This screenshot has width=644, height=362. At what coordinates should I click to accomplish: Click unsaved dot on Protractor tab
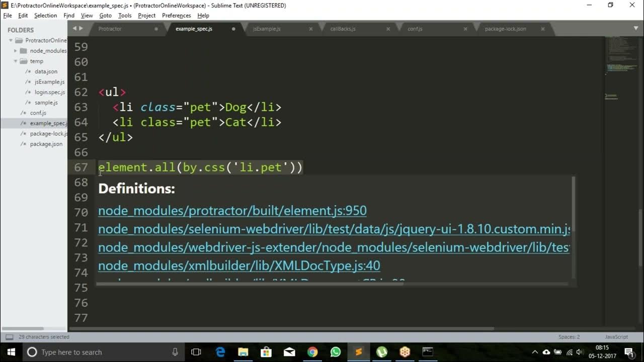tap(156, 29)
